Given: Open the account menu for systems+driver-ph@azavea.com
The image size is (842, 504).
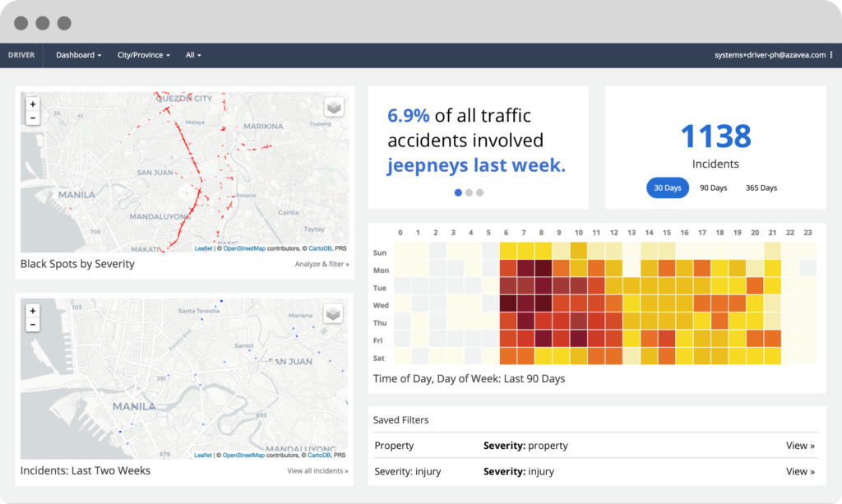Looking at the screenshot, I should point(771,55).
